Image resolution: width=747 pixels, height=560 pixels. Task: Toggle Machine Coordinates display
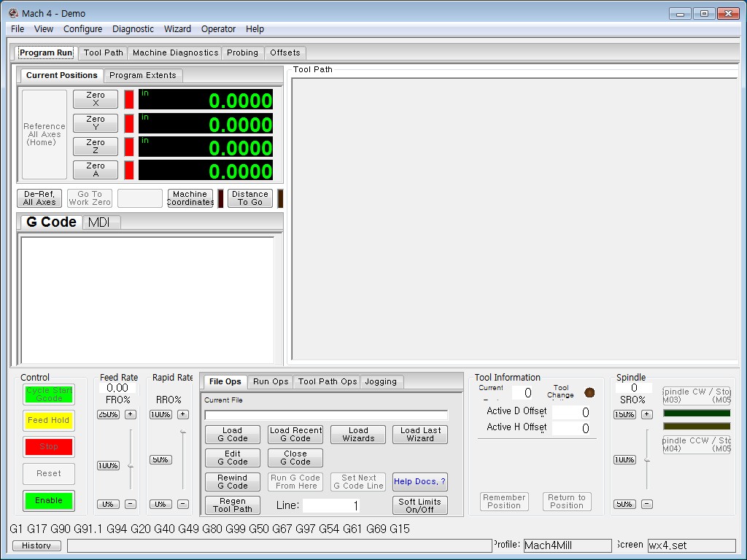(190, 198)
